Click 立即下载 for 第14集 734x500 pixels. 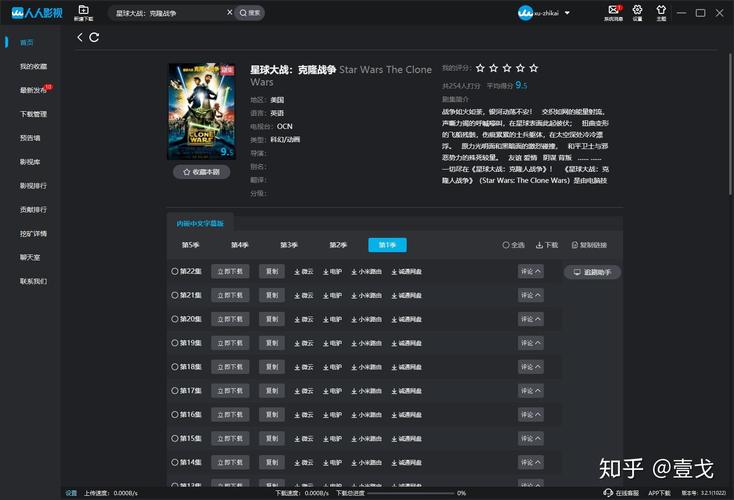tap(230, 463)
